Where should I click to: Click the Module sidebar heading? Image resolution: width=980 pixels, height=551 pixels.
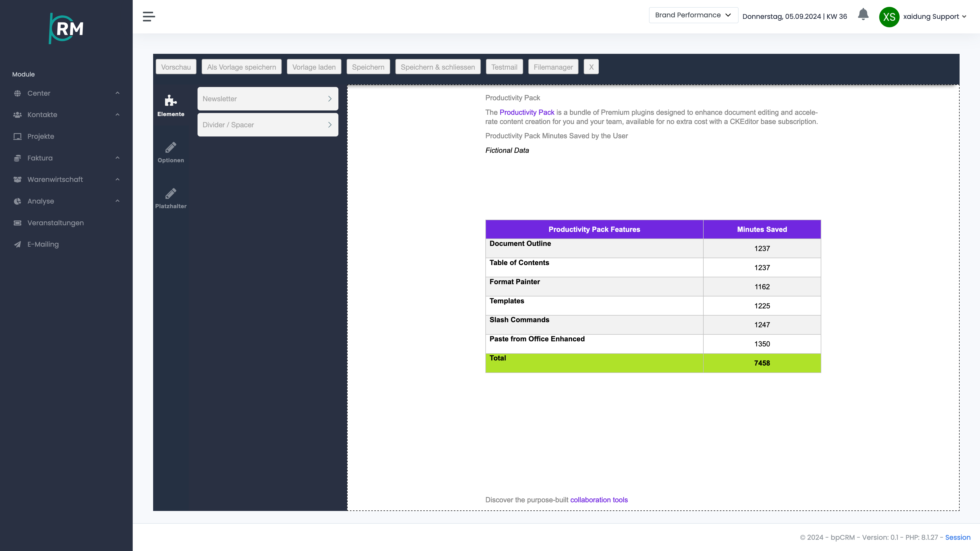(x=23, y=74)
